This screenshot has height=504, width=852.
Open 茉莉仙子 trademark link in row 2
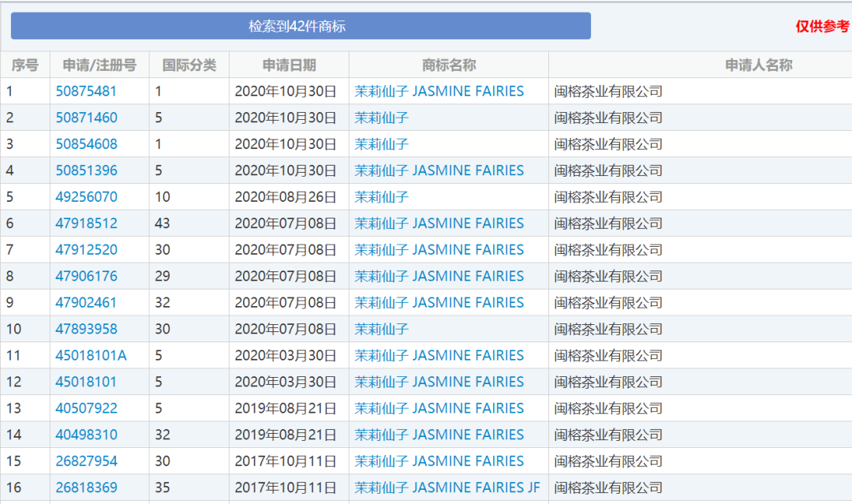[x=382, y=118]
